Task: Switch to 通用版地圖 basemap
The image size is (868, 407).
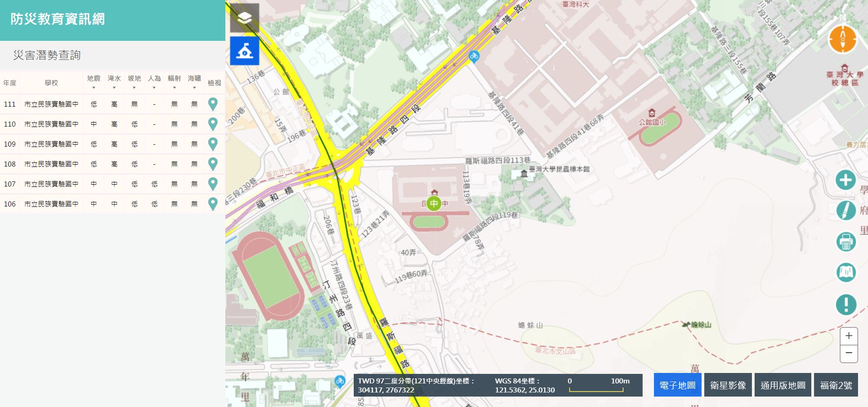Action: pos(783,385)
